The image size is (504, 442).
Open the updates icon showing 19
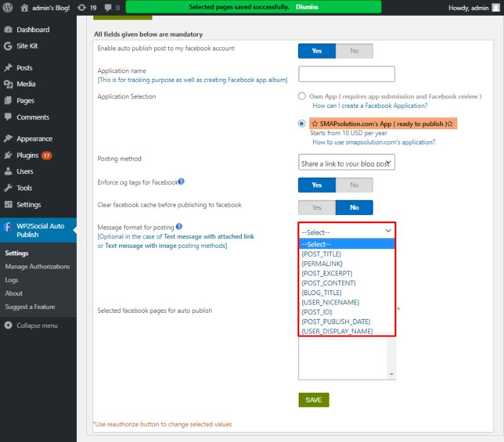tap(82, 8)
